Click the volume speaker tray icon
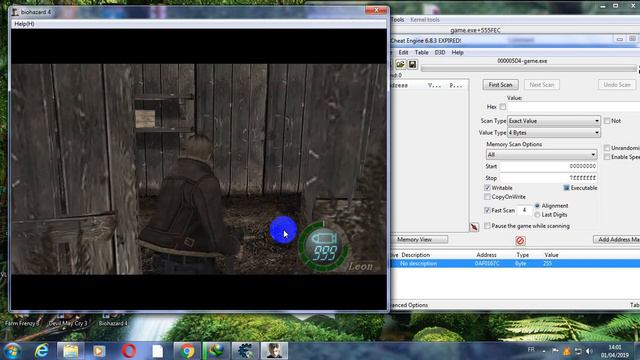The image size is (640, 360). [x=589, y=351]
